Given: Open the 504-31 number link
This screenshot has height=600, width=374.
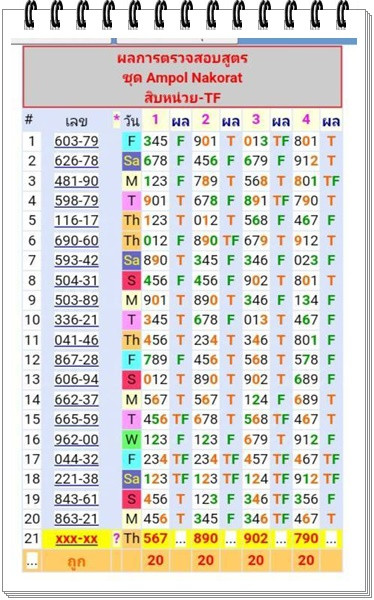Looking at the screenshot, I should (76, 280).
